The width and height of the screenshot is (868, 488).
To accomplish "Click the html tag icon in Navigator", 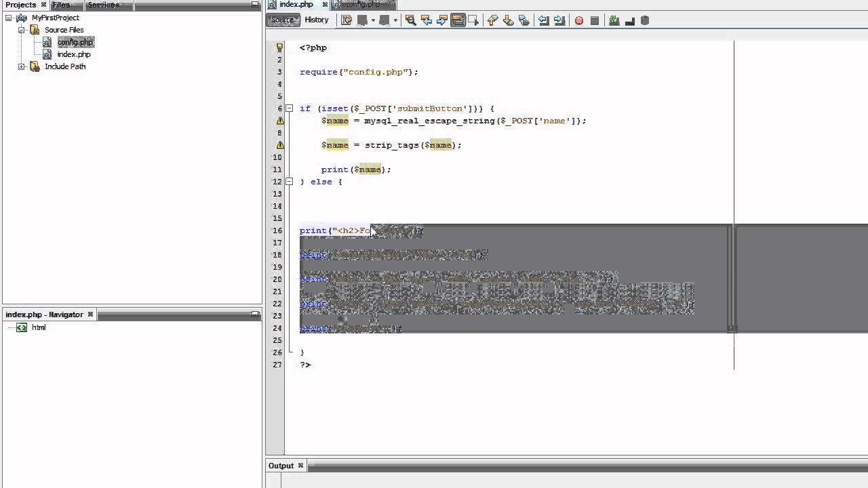I will point(22,327).
